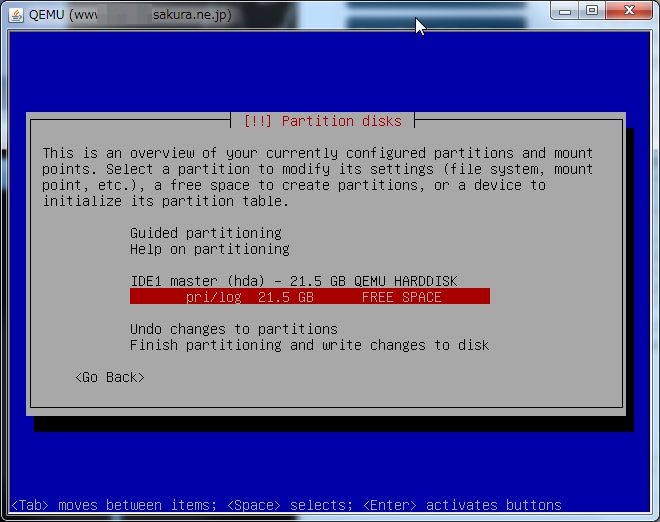This screenshot has width=660, height=522.
Task: Select IDE1 master (hda) QEMU HARDDISK device
Action: pos(293,281)
